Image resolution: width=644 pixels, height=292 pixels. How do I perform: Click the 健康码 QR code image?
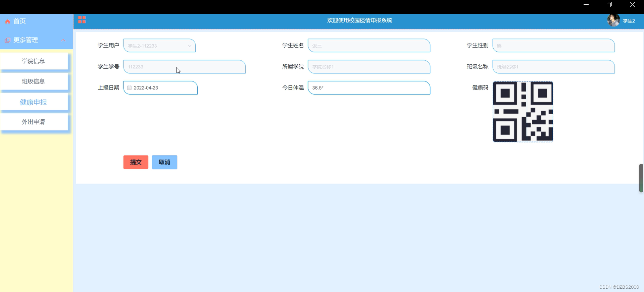(x=523, y=112)
